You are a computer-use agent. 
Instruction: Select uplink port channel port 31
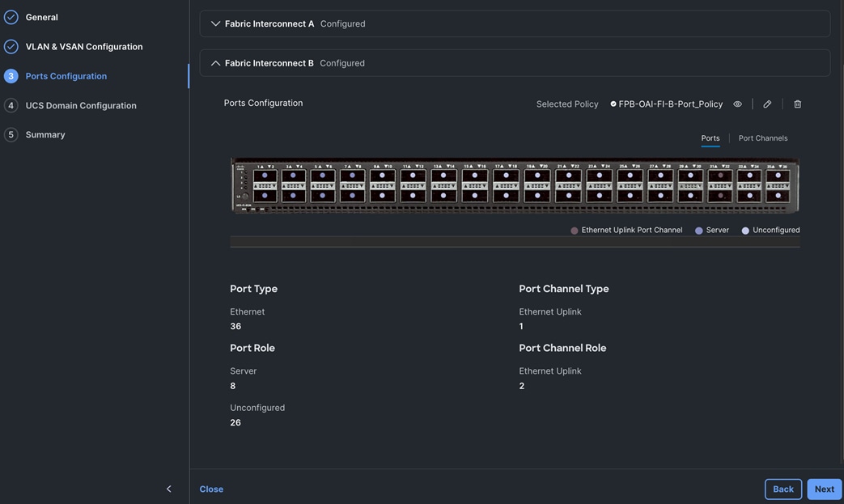pos(720,176)
